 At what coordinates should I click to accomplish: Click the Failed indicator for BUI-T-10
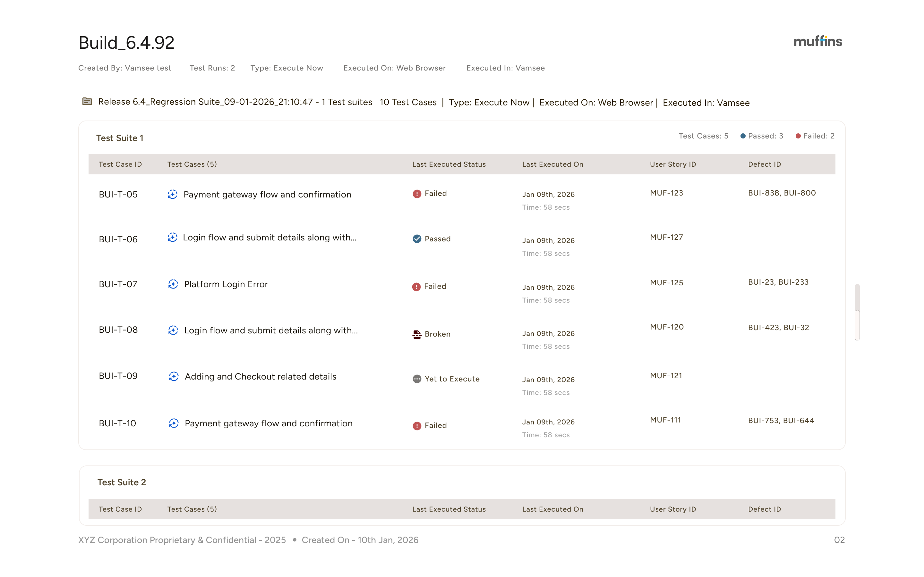(417, 425)
